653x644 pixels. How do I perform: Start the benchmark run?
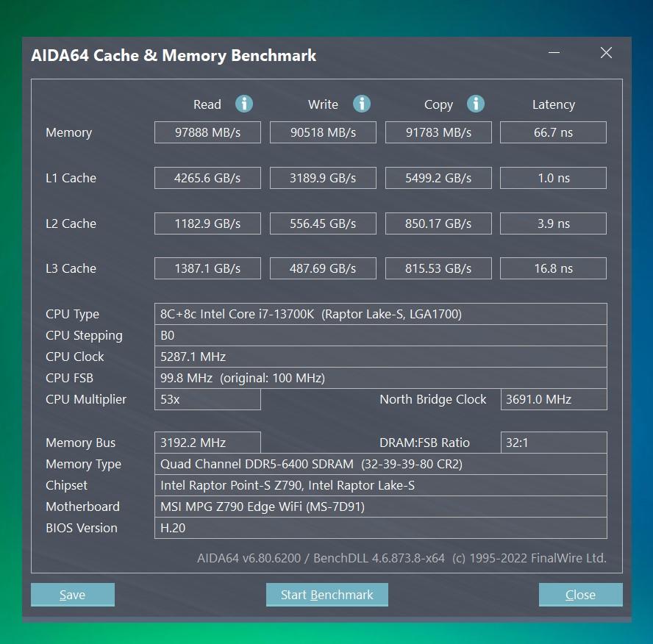(x=327, y=595)
